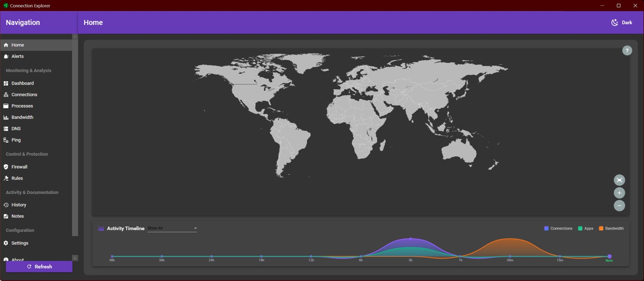This screenshot has width=644, height=281.
Task: Zoom in on the world map
Action: pos(619,193)
